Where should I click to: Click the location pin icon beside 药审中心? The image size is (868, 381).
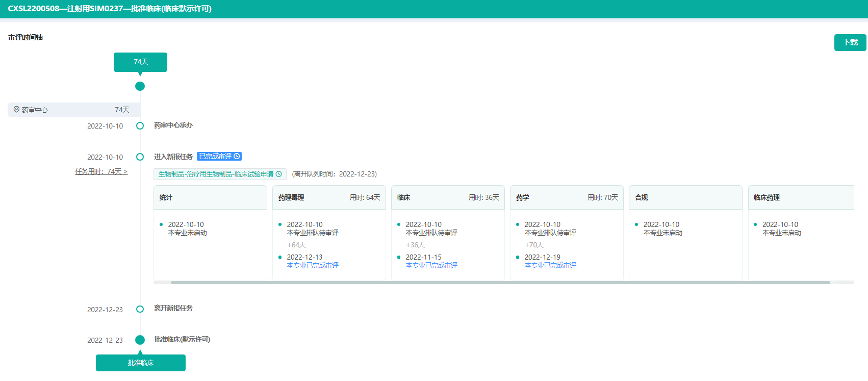[16, 110]
